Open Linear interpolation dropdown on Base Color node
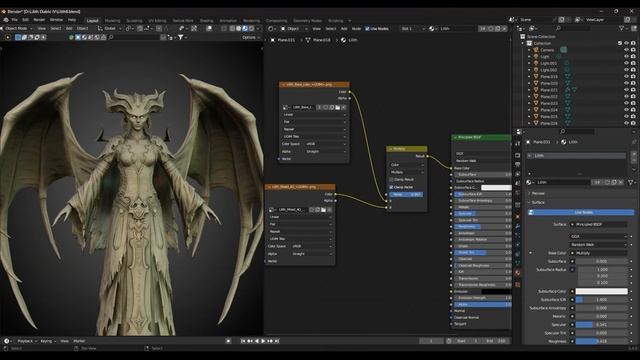Screen dimensions: 640x360 (314, 115)
